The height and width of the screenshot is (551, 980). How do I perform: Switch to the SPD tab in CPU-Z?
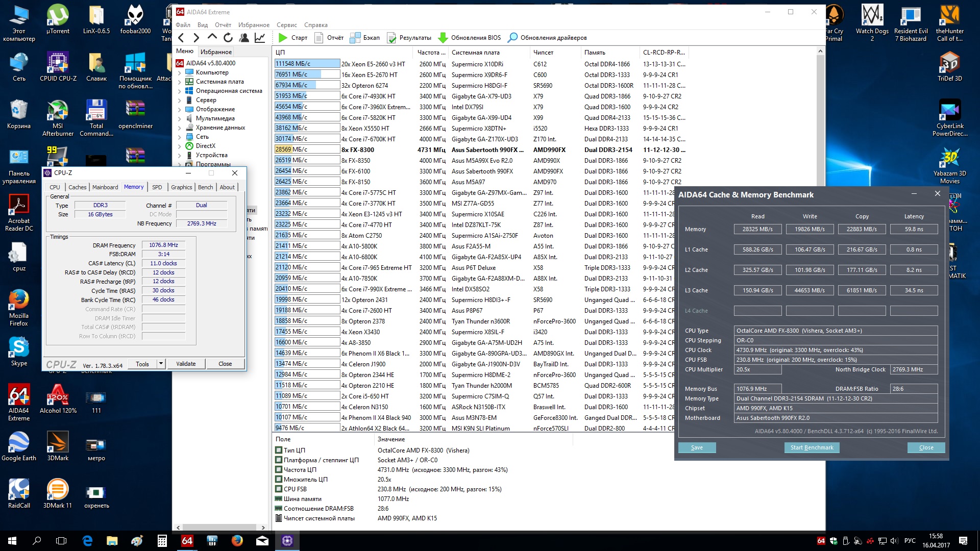157,187
